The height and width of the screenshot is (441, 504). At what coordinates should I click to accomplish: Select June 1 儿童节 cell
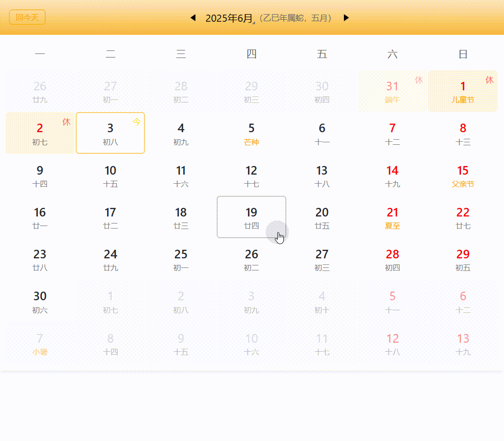point(463,91)
